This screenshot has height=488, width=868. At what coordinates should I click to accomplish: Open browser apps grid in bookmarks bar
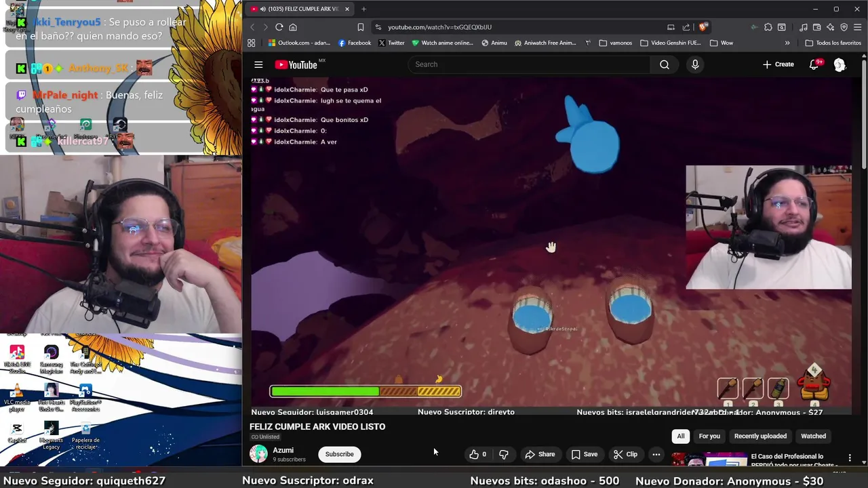point(252,43)
